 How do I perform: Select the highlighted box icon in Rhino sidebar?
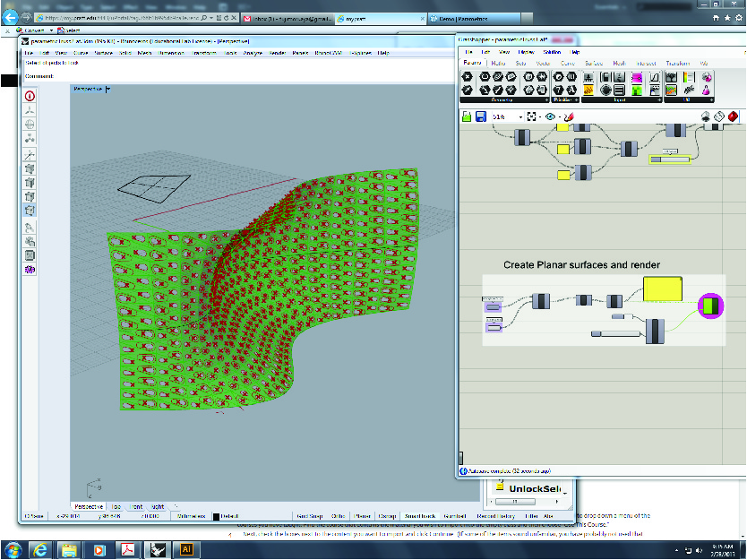(x=30, y=210)
